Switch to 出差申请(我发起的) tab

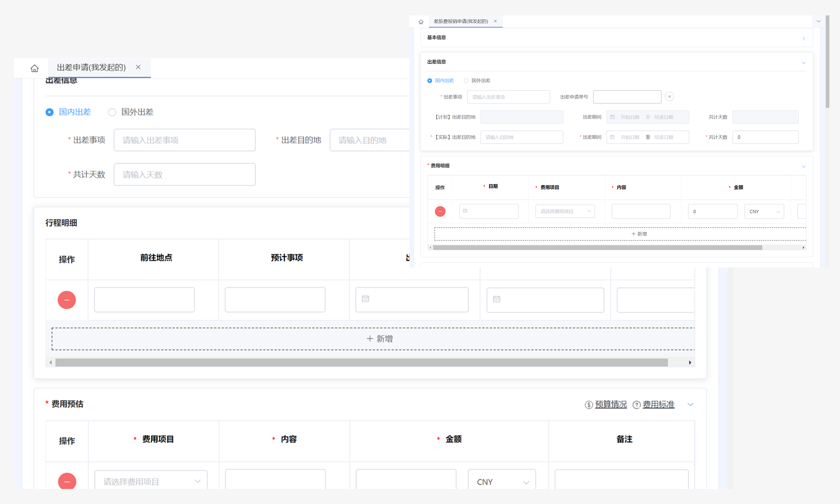[x=91, y=67]
